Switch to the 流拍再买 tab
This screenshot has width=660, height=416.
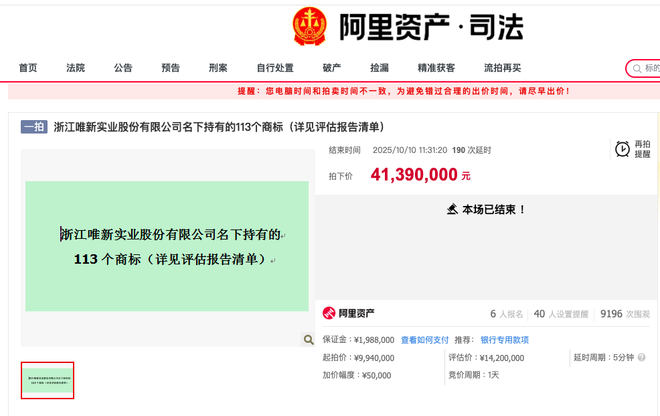(x=502, y=68)
